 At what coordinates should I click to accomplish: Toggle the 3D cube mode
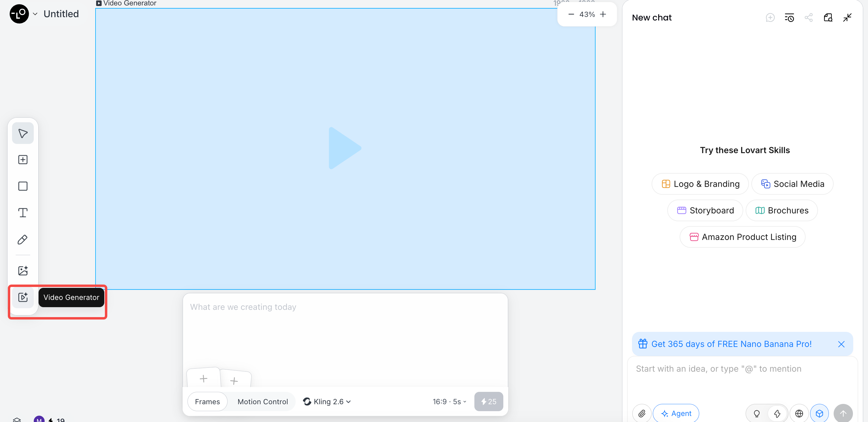coord(820,413)
